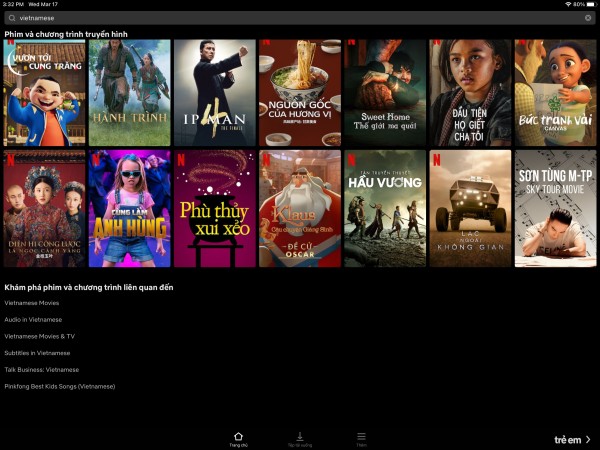The width and height of the screenshot is (600, 450).
Task: Select 'Bức tranh vải' Canvas poster
Action: point(556,93)
